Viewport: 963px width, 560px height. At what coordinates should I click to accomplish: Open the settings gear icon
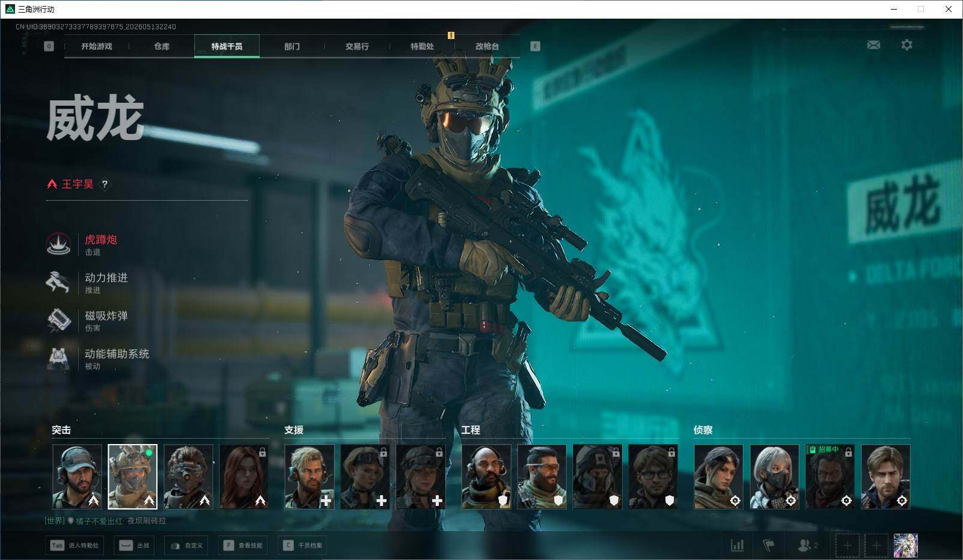tap(906, 45)
